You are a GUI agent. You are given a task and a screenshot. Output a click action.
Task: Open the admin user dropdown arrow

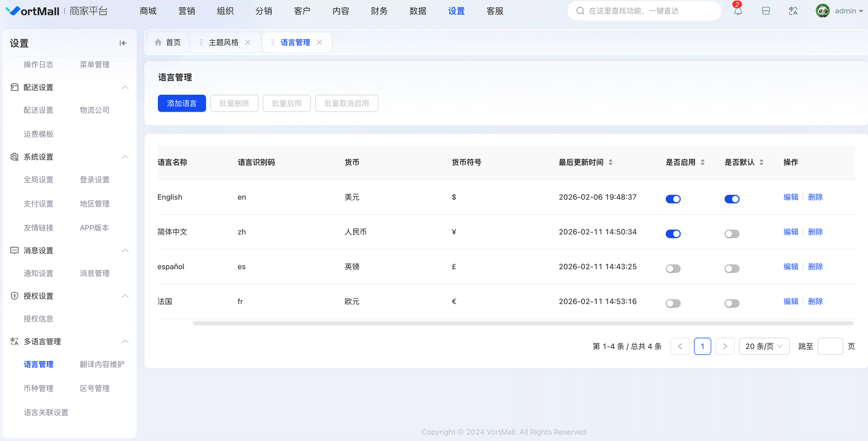pos(861,11)
